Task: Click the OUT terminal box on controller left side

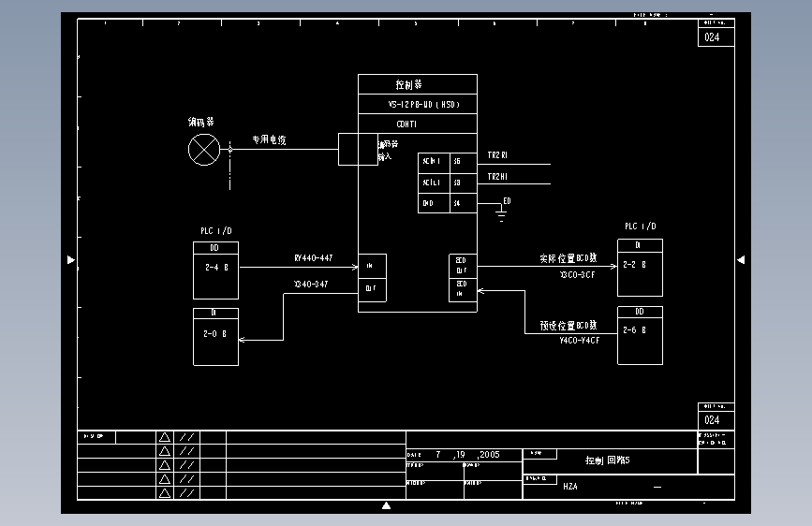Action: tap(373, 290)
